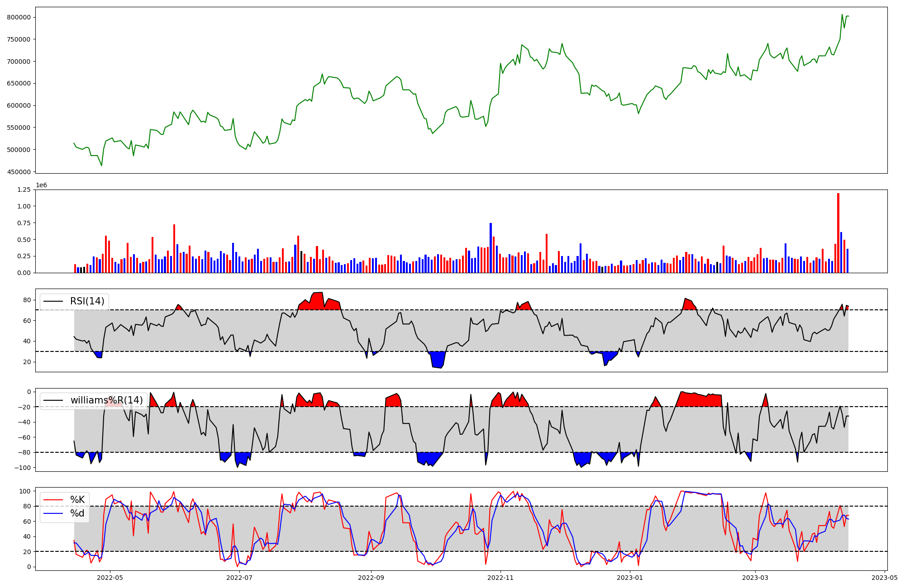
Task: Click the red %K legend line
Action: click(52, 500)
